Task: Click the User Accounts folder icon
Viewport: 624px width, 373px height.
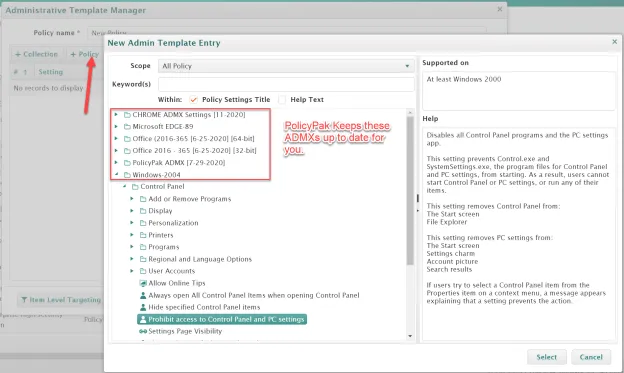Action: coord(143,271)
